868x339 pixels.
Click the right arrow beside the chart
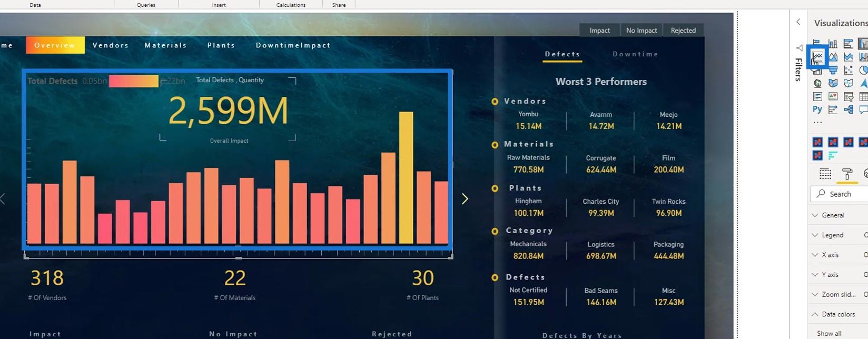tap(465, 198)
